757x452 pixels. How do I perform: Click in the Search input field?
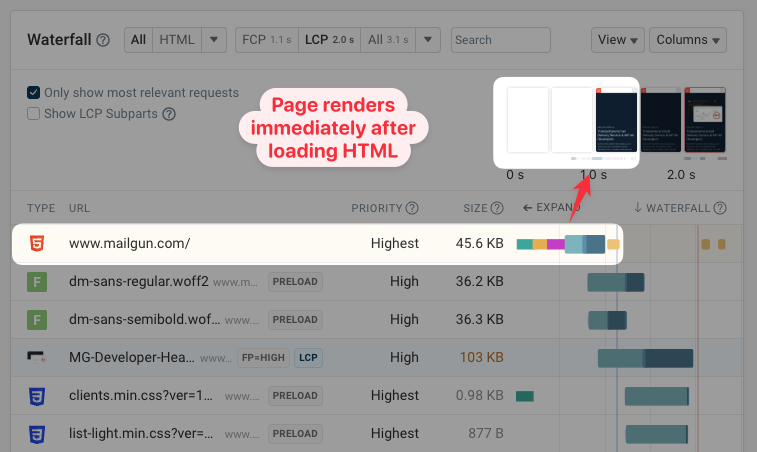click(500, 40)
